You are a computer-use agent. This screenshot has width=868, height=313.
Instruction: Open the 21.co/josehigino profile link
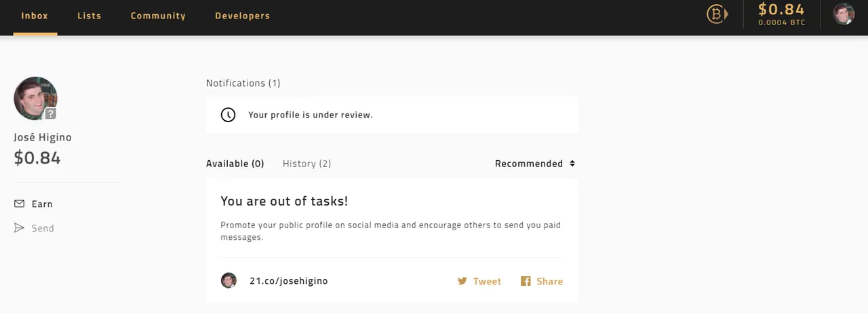[289, 281]
